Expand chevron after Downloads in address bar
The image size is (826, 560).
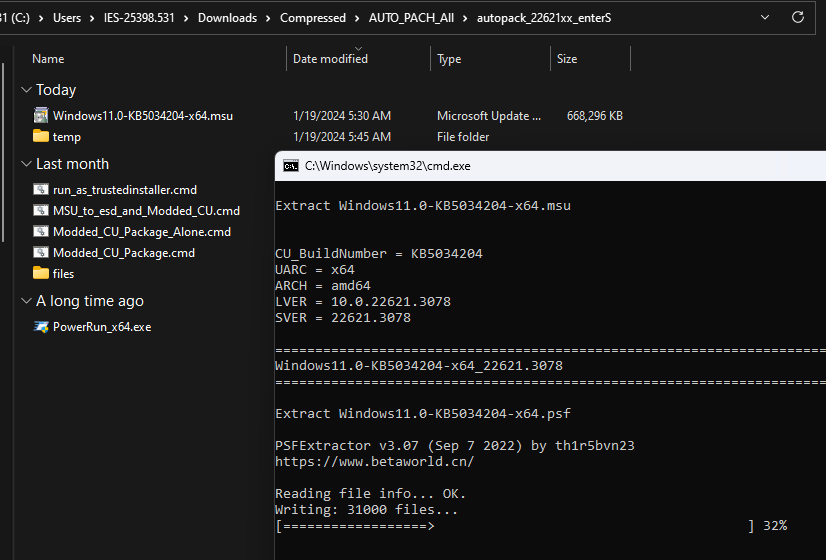pos(268,18)
